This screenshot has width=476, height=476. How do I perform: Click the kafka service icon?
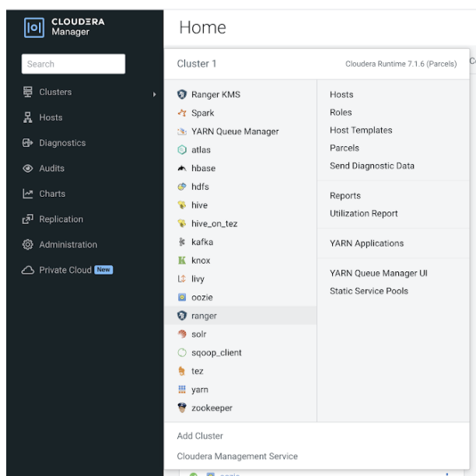click(x=181, y=243)
